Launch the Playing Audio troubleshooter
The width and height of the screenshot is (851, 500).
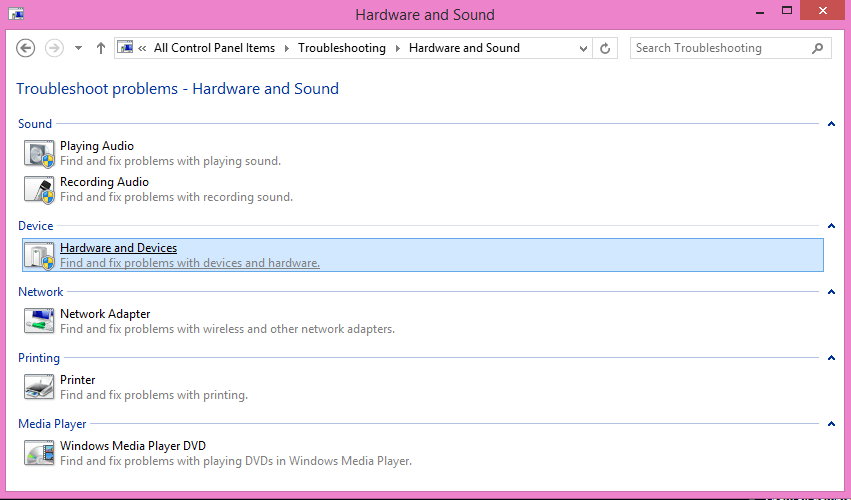pyautogui.click(x=97, y=146)
